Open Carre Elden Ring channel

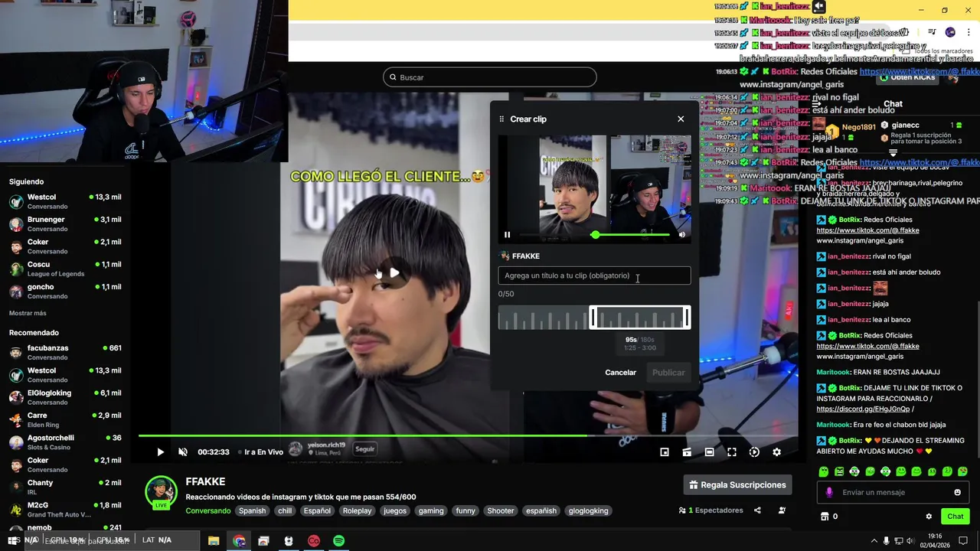(65, 420)
